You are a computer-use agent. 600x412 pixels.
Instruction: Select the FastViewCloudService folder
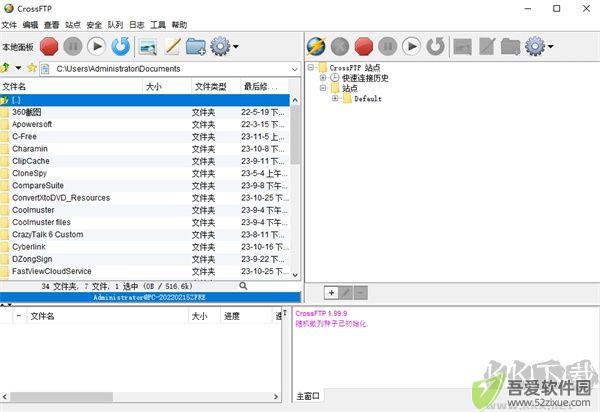point(145,271)
